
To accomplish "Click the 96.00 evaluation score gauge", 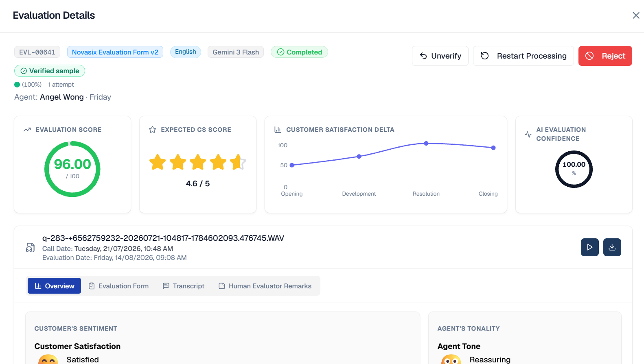I will click(72, 169).
